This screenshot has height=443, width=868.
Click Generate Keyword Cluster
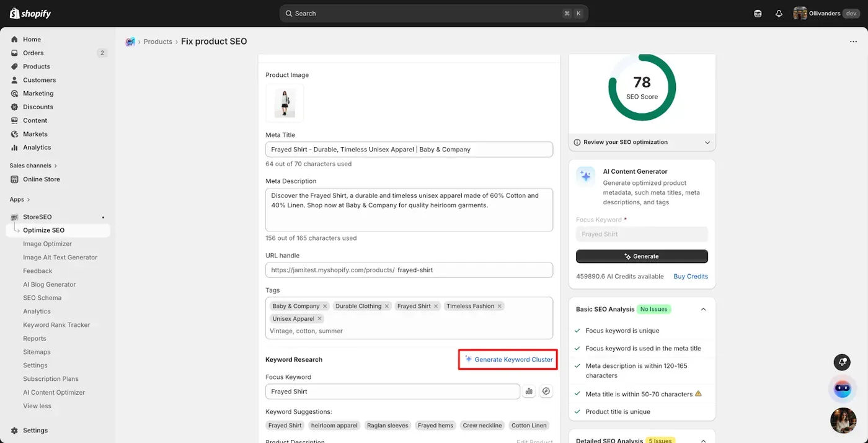[x=508, y=360]
